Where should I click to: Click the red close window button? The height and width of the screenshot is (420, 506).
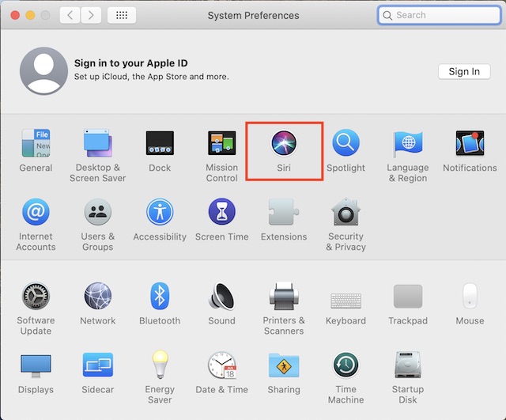[15, 15]
